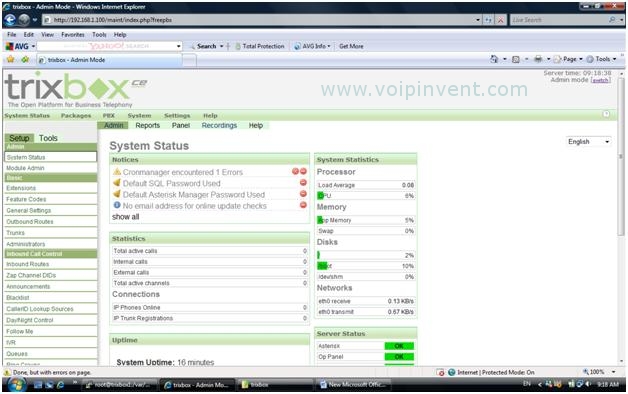Image resolution: width=628 pixels, height=394 pixels.
Task: Switch to the Reports tab
Action: [147, 125]
